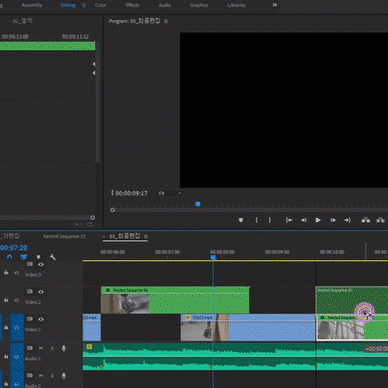Lock the Video 1 track
The height and width of the screenshot is (388, 388).
pos(6,327)
